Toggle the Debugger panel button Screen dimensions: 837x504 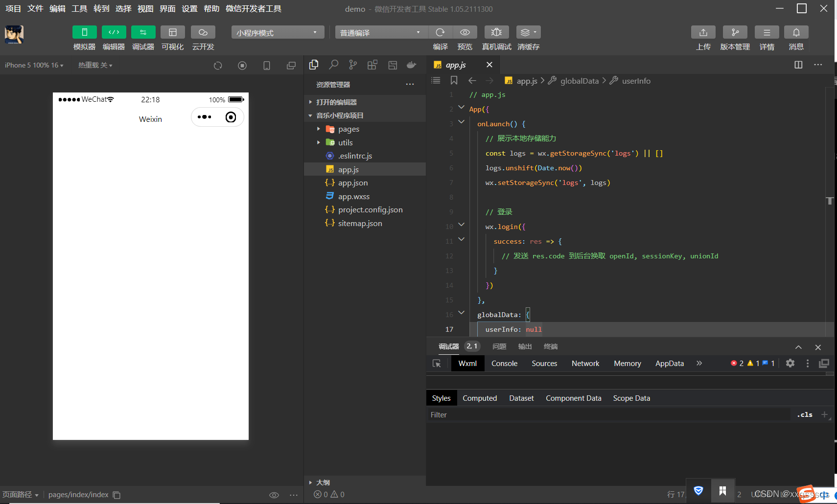click(x=143, y=32)
